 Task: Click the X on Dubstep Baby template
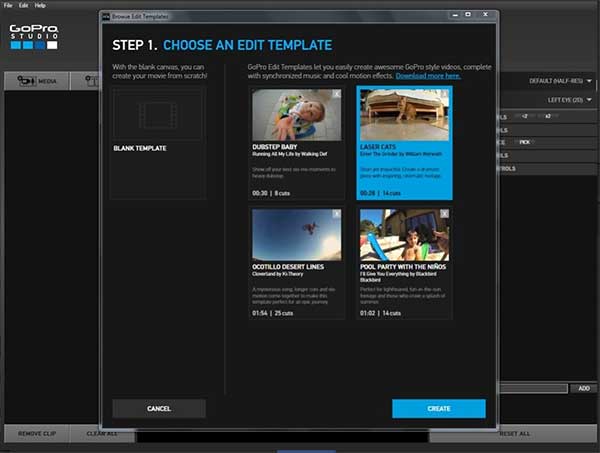(337, 94)
